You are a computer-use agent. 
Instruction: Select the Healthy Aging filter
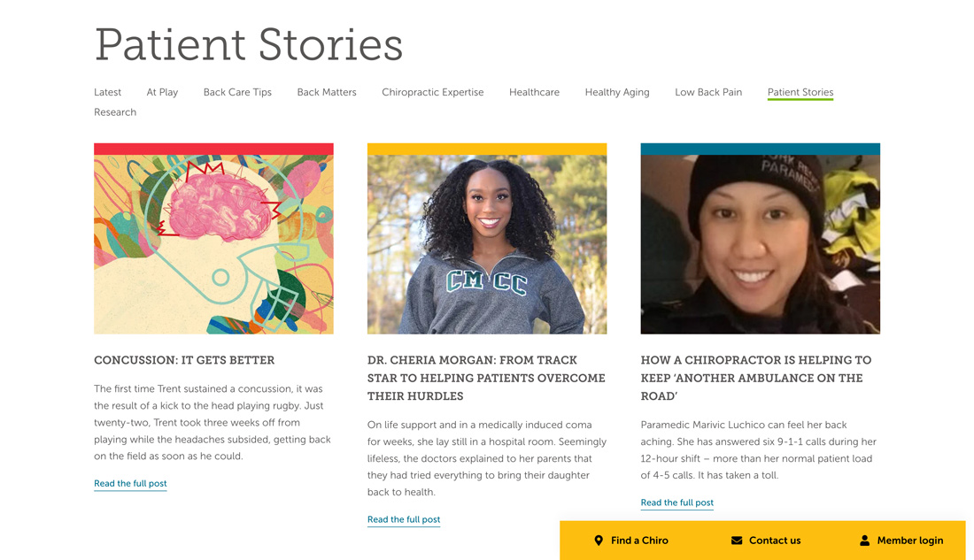click(x=616, y=92)
